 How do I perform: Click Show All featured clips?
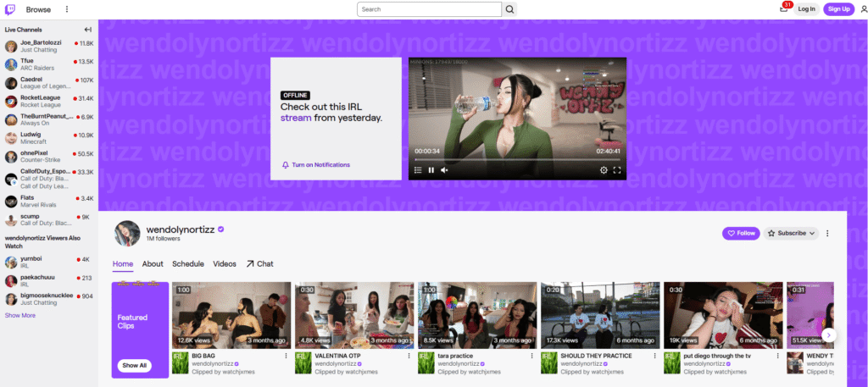point(135,366)
